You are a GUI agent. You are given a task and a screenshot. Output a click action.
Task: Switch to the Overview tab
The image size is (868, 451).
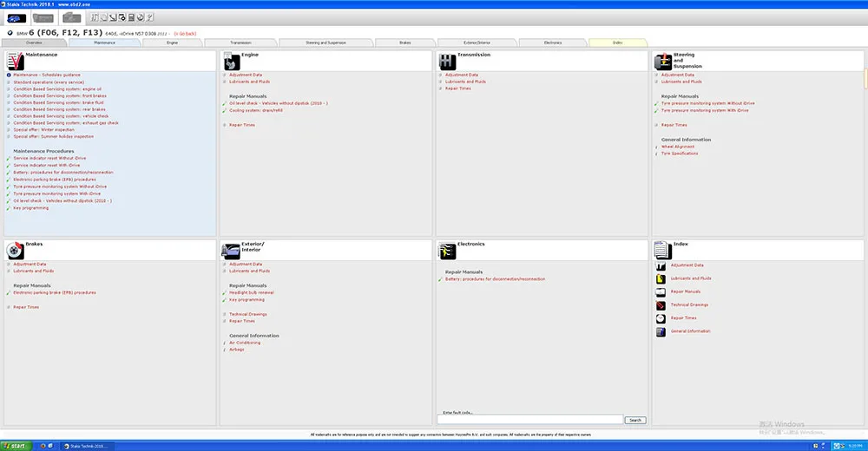pyautogui.click(x=34, y=42)
